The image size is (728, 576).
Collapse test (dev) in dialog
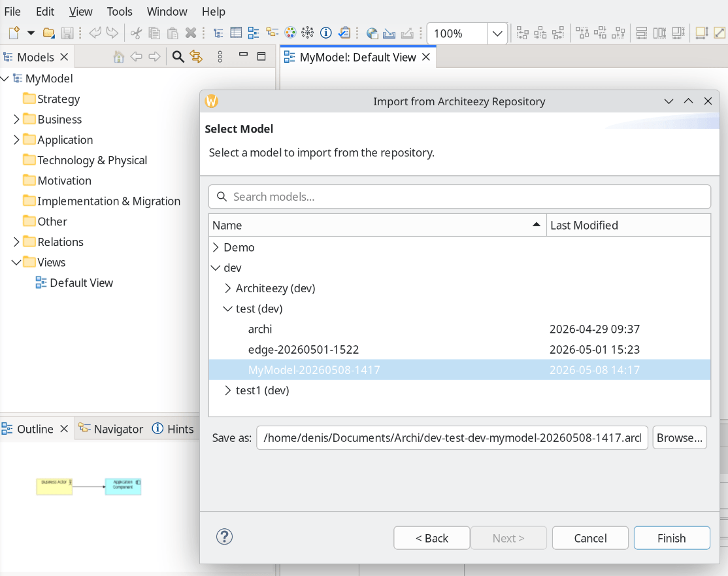(x=227, y=309)
